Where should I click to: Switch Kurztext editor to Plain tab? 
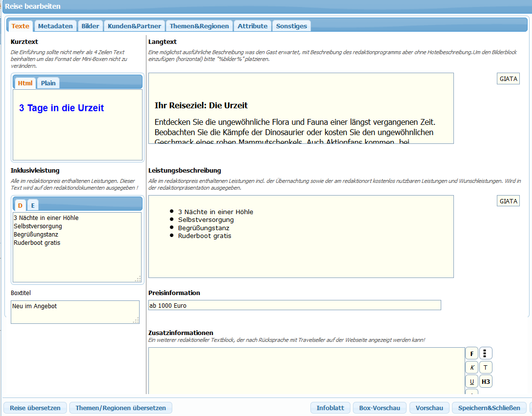coord(48,83)
